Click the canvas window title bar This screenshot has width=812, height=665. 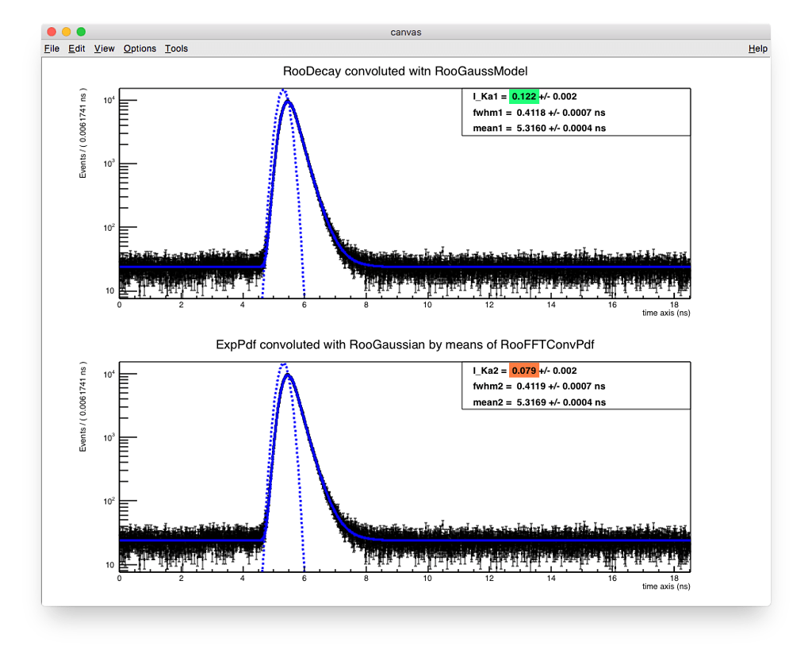tap(406, 32)
